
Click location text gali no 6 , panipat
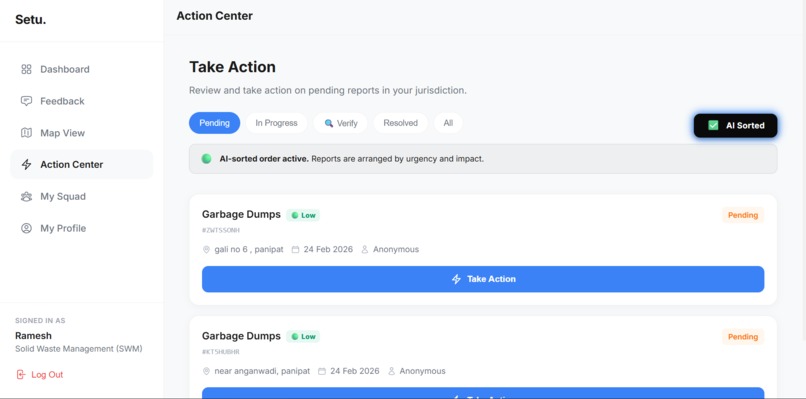[x=249, y=249]
